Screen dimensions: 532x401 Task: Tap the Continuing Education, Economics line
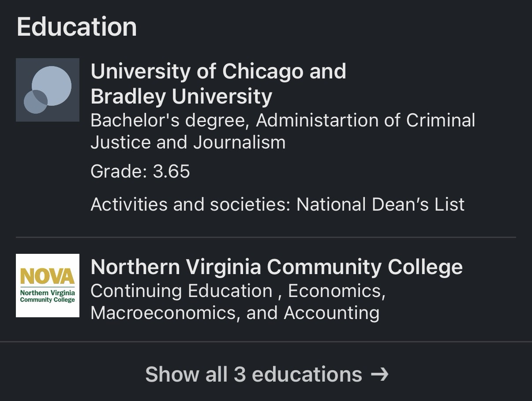point(238,291)
